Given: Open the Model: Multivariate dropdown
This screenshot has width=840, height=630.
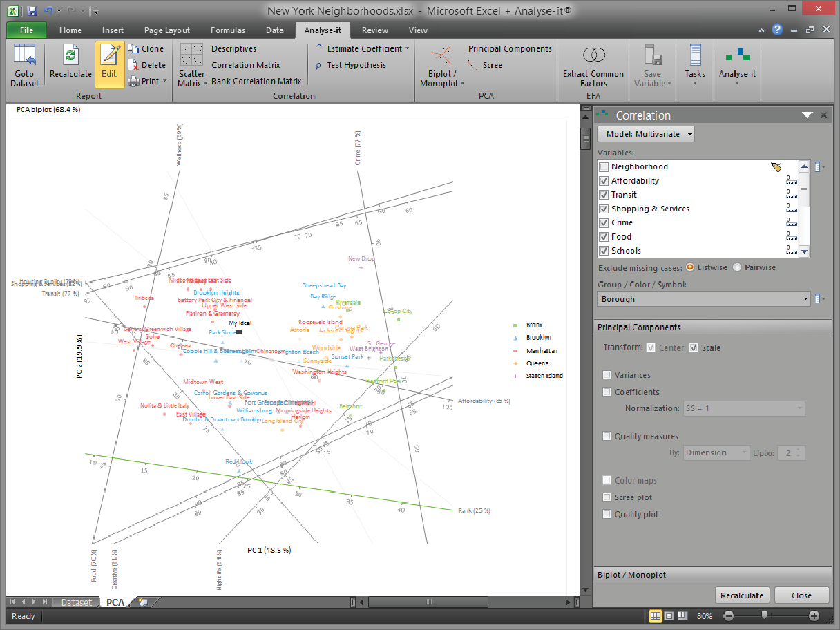Looking at the screenshot, I should point(645,134).
